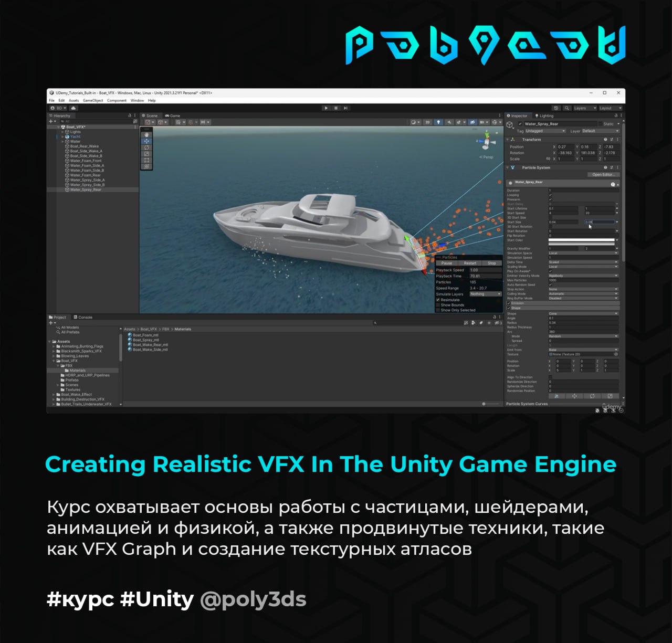Collapse the Transform component foldout
Image resolution: width=672 pixels, height=643 pixels.
507,139
